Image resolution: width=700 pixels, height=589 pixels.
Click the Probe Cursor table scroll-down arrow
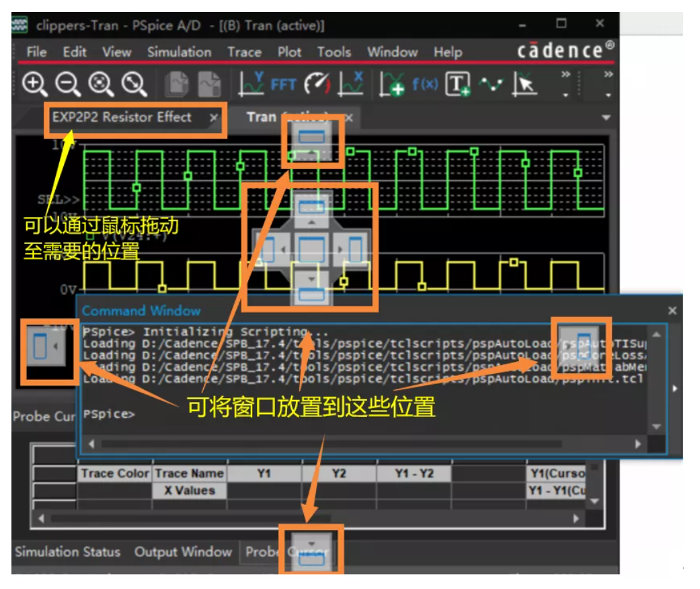594,502
